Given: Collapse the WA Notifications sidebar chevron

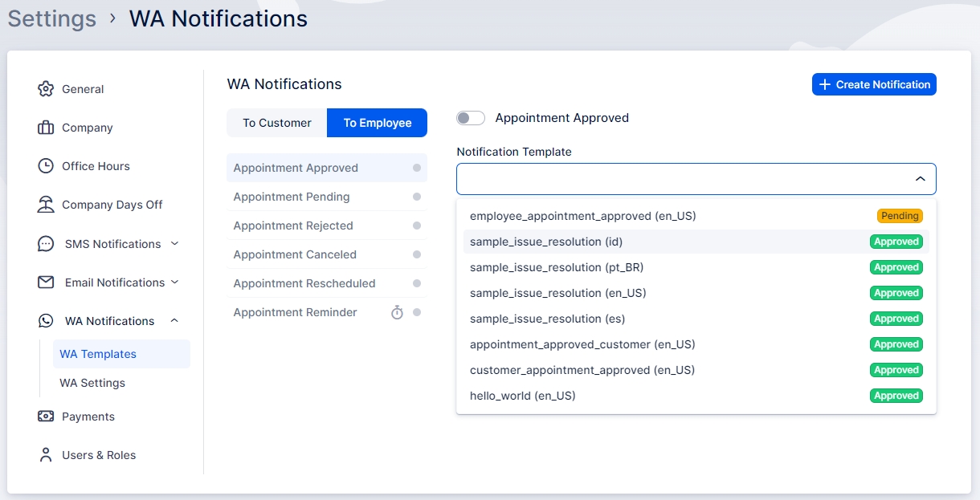Looking at the screenshot, I should pyautogui.click(x=174, y=321).
